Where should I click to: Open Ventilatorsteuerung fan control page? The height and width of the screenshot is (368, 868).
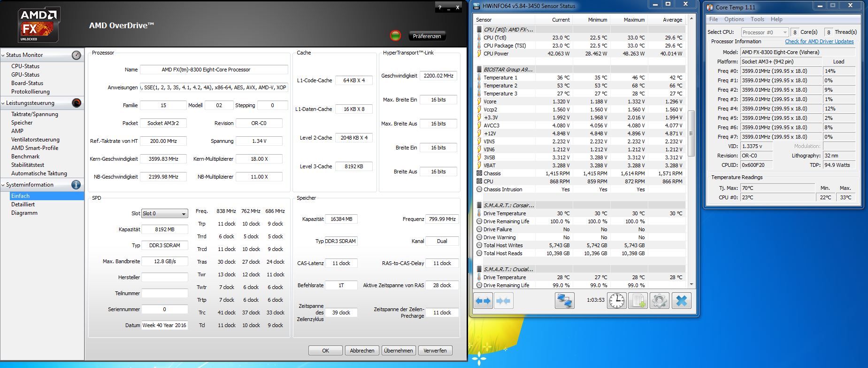point(35,140)
